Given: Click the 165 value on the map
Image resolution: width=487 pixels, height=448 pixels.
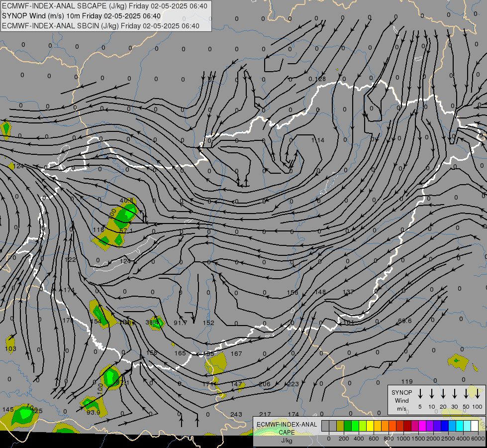Looking at the screenshot, I should [180, 353].
